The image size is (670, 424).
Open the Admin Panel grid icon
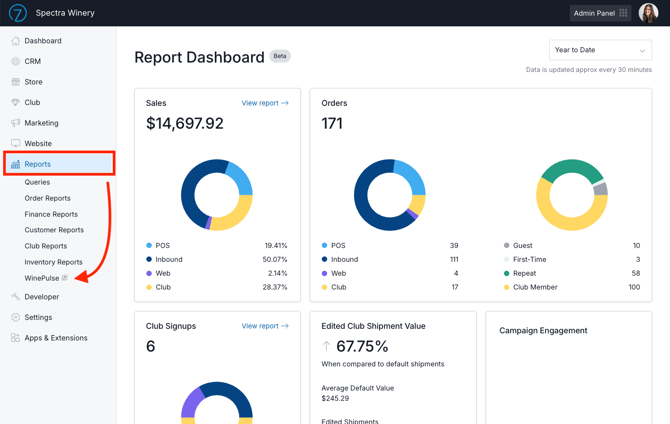coord(623,13)
